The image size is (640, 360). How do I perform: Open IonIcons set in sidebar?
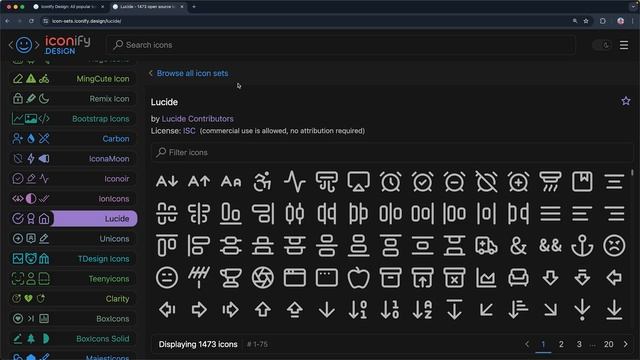click(x=73, y=199)
